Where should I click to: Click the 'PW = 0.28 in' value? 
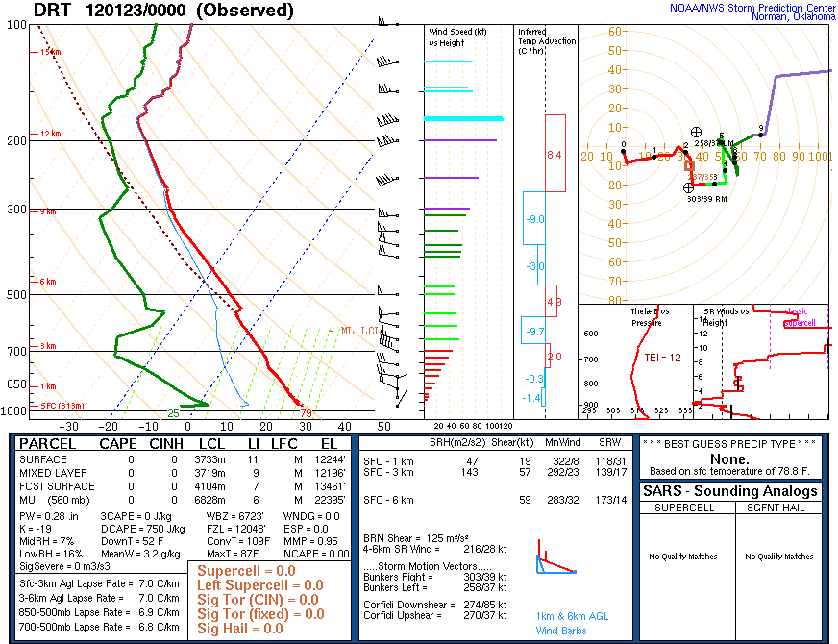(49, 516)
